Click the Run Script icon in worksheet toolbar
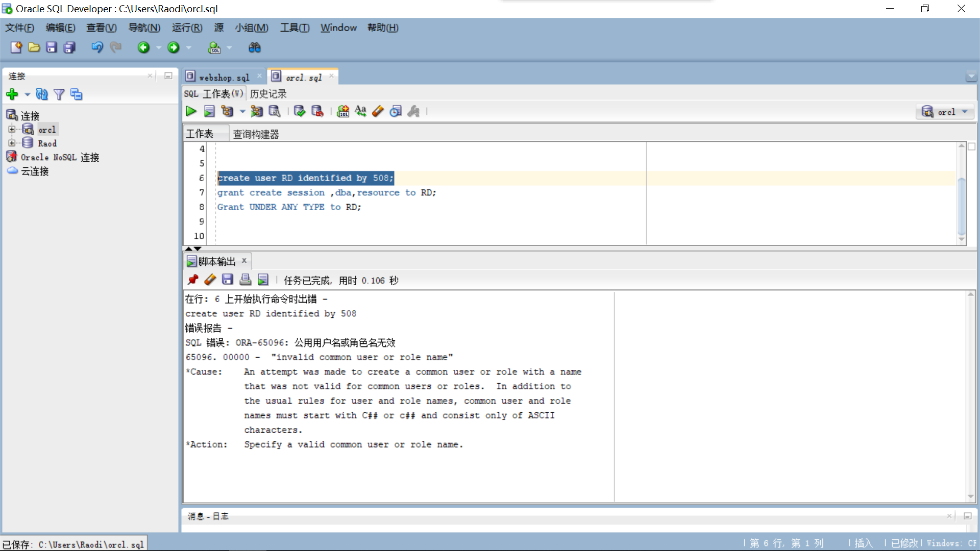Image resolution: width=980 pixels, height=551 pixels. click(x=209, y=111)
